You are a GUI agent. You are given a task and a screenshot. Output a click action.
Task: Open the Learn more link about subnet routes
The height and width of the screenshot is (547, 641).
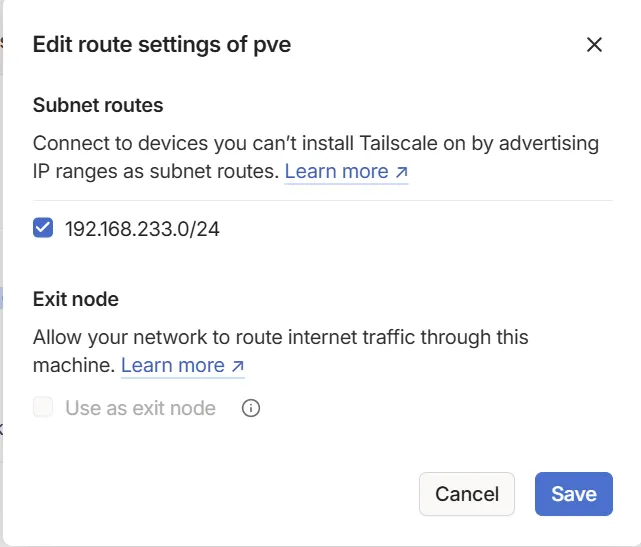pos(336,171)
